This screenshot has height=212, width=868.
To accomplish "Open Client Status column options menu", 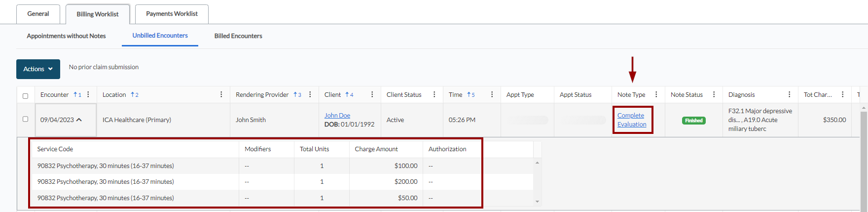I will click(x=434, y=94).
